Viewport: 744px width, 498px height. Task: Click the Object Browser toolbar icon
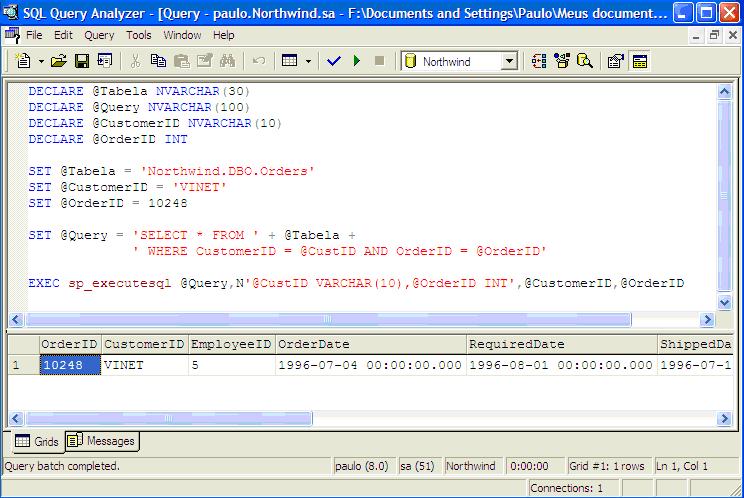point(563,61)
